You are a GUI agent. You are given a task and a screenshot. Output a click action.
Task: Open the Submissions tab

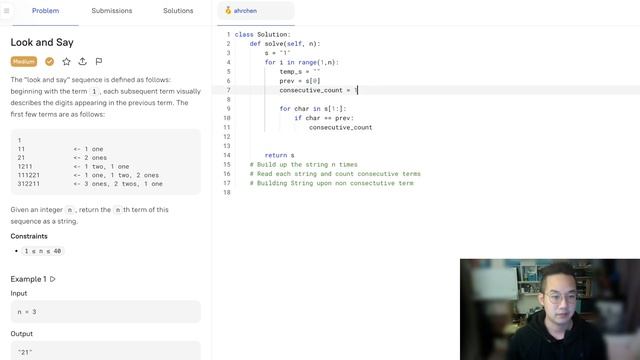(x=112, y=11)
